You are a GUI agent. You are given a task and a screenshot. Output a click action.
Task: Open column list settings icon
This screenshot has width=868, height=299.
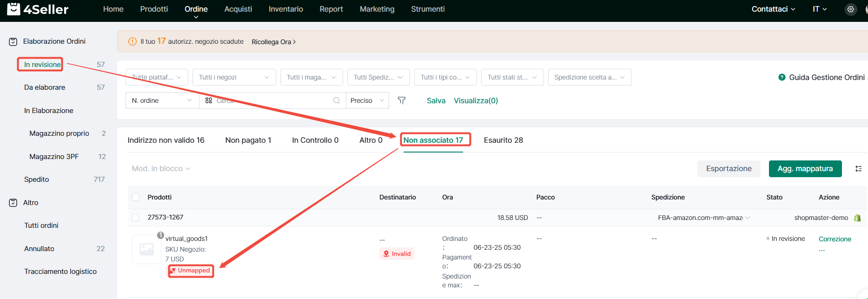click(x=858, y=169)
